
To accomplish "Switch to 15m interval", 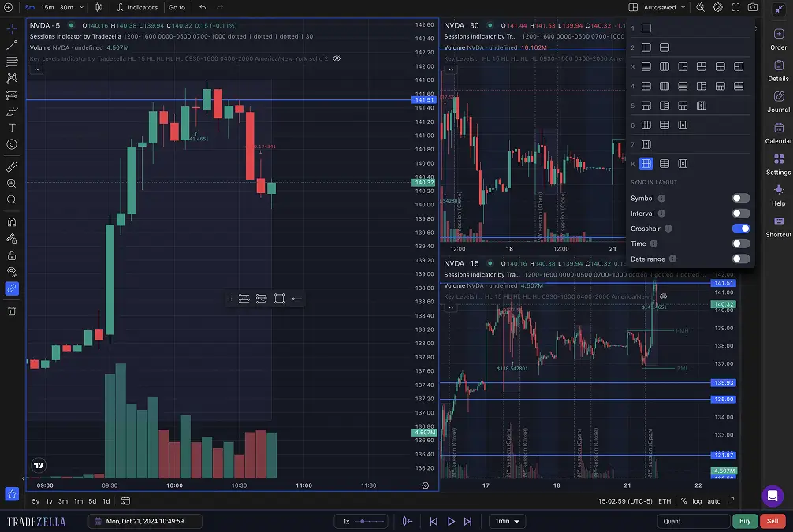I will pos(47,7).
